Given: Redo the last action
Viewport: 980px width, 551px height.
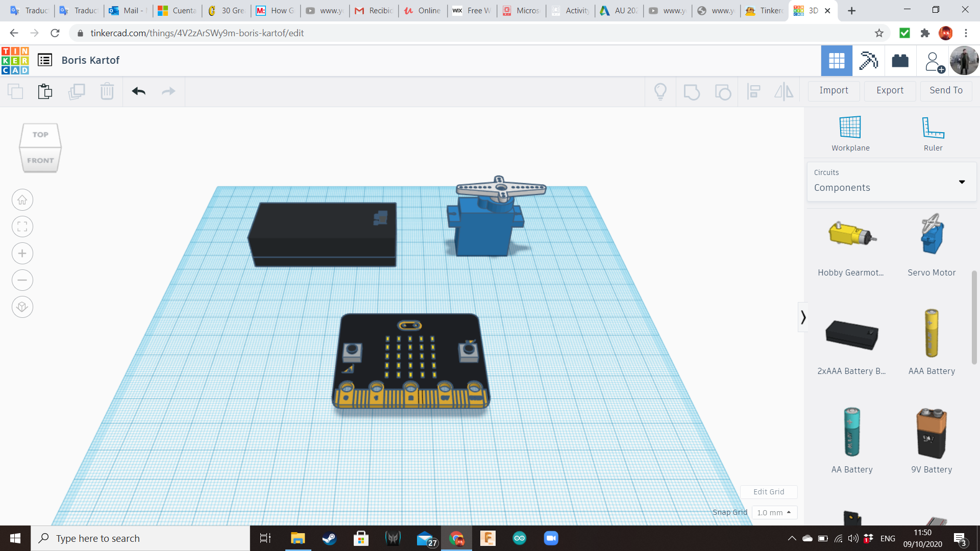Looking at the screenshot, I should point(168,91).
